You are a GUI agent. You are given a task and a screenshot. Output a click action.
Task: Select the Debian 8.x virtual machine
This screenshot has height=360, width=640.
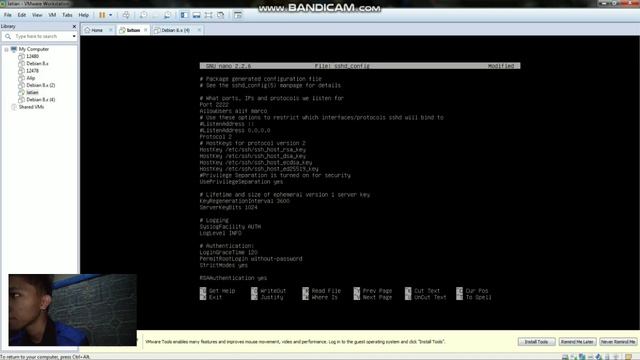tap(37, 64)
